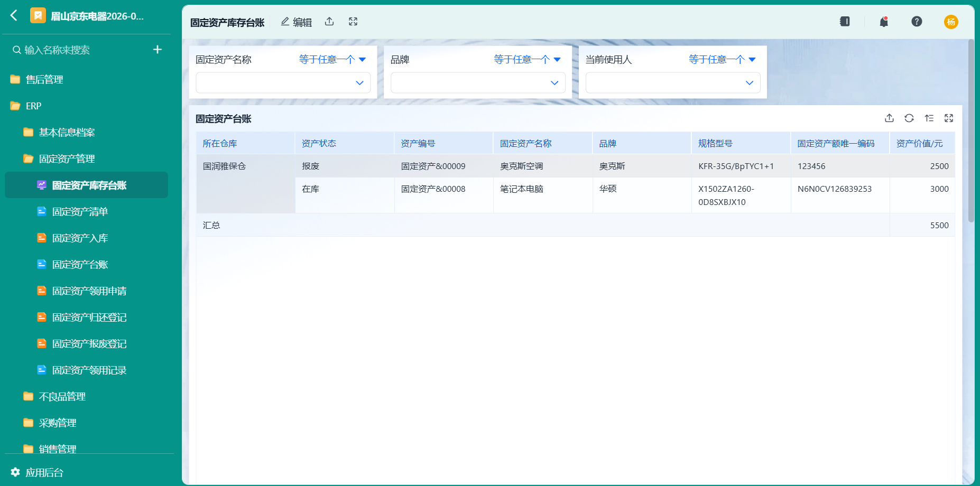Click the 眉山京东电器2026-0... app title
This screenshot has width=980, height=486.
pos(97,16)
